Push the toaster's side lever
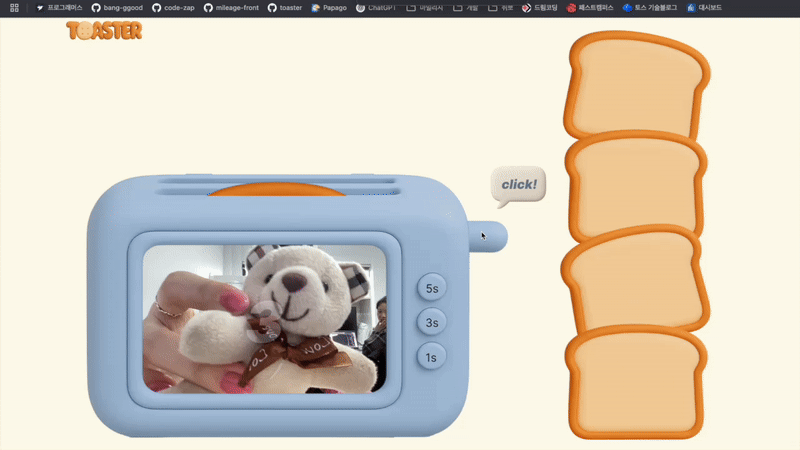 (x=487, y=236)
